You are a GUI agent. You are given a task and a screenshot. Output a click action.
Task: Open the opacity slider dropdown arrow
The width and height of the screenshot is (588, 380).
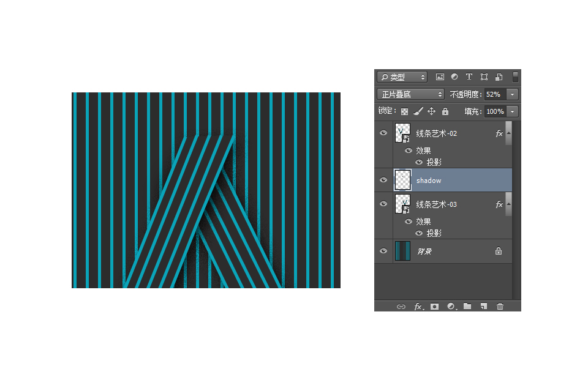(512, 94)
